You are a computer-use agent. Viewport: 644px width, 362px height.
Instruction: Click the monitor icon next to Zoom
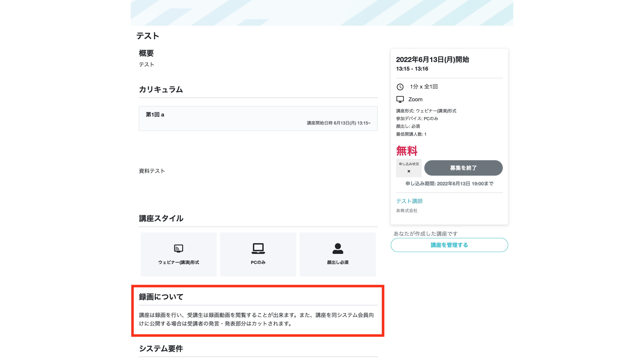(x=400, y=99)
